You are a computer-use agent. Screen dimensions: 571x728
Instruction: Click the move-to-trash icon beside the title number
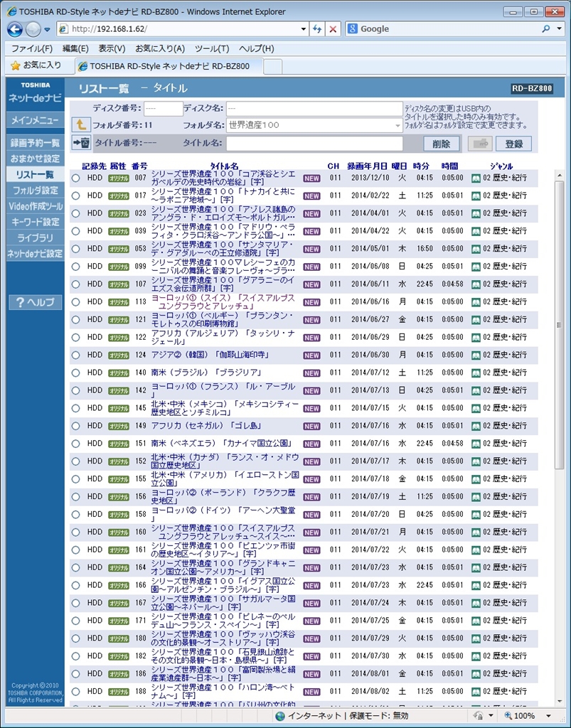pyautogui.click(x=81, y=142)
